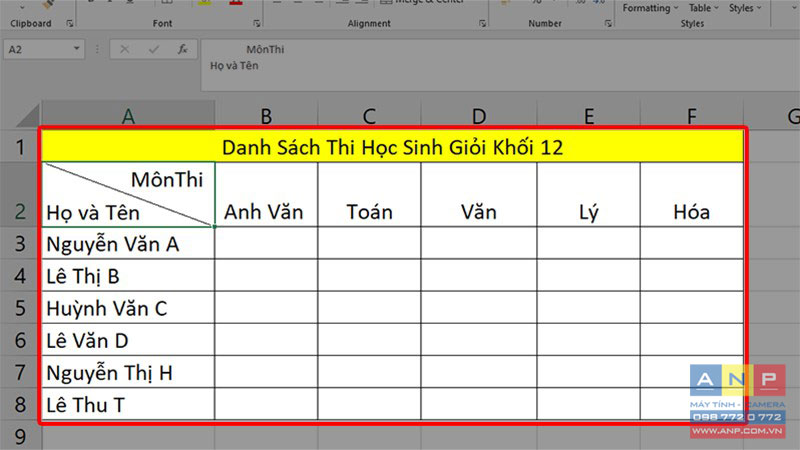Select the empty Lý cell for Lê Văn D
The image size is (800, 450).
[x=589, y=340]
